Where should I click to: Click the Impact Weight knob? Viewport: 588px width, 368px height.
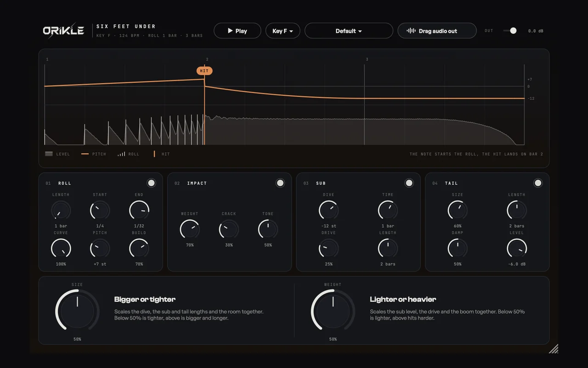(x=190, y=229)
